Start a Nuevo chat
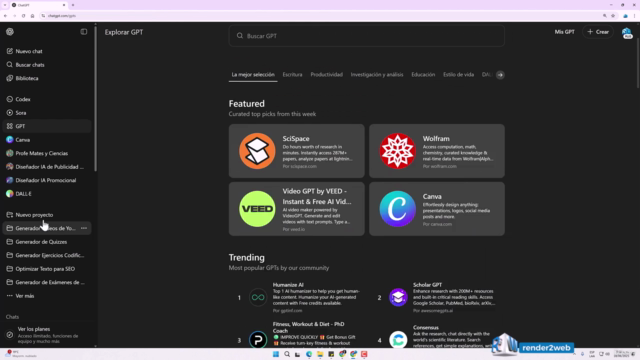640x360 pixels. click(x=47, y=51)
